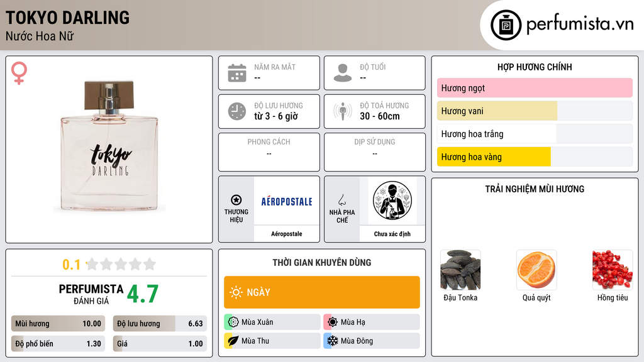Click the perfumista.vn perfume bottle logo icon
Screen dimensions: 644x362
pos(506,25)
